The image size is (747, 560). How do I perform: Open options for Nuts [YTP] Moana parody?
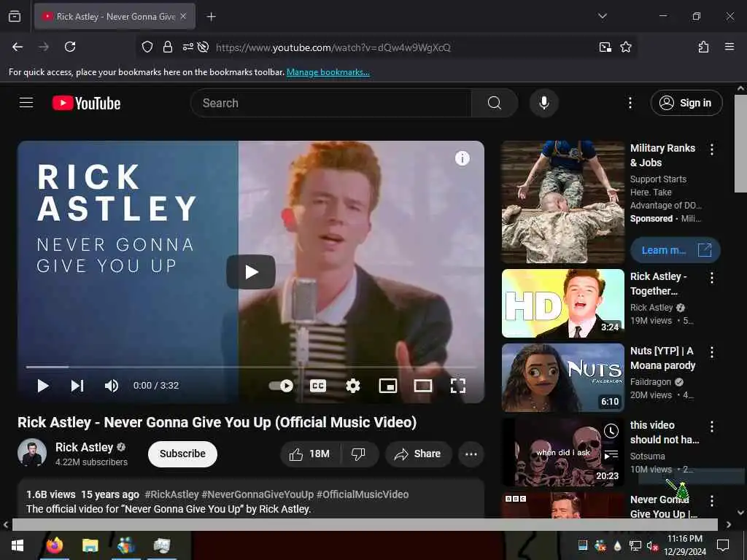click(712, 352)
